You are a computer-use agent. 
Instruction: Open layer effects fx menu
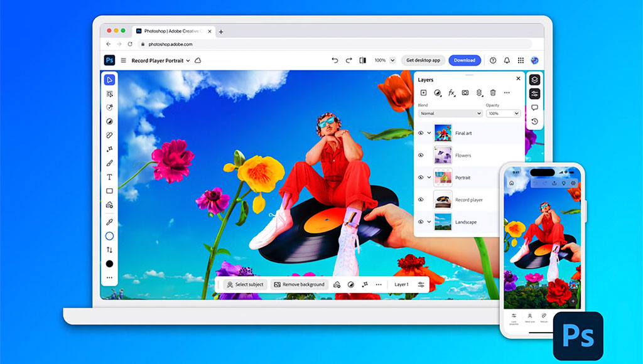451,93
